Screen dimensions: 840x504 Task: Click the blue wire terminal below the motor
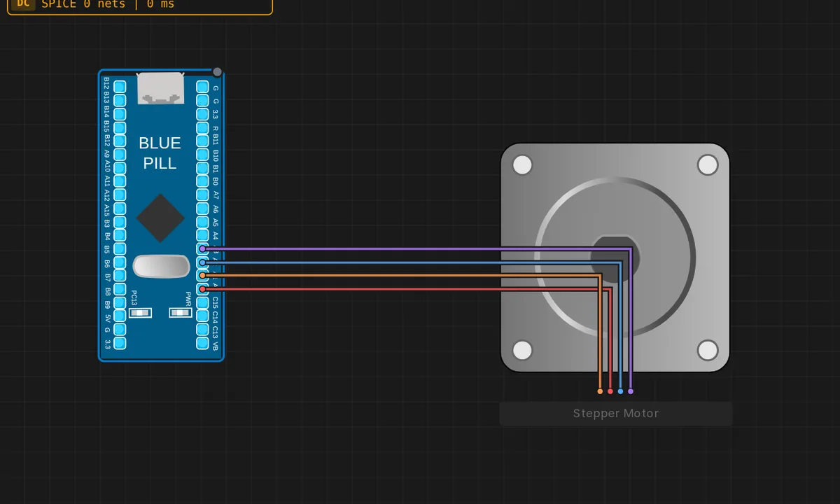click(x=620, y=391)
